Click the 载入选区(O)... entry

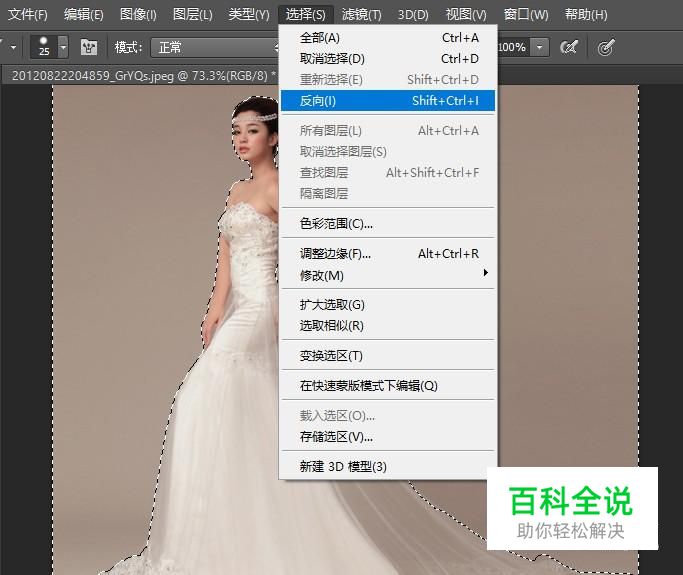pos(388,416)
